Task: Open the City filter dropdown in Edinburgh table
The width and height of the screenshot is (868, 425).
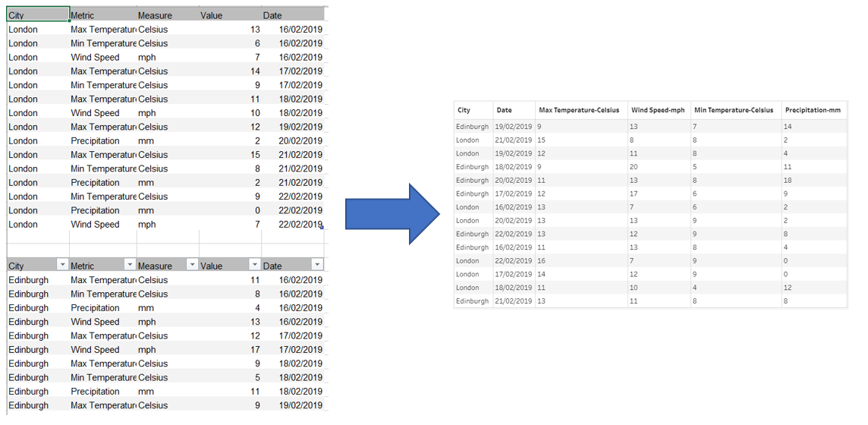Action: (x=62, y=265)
